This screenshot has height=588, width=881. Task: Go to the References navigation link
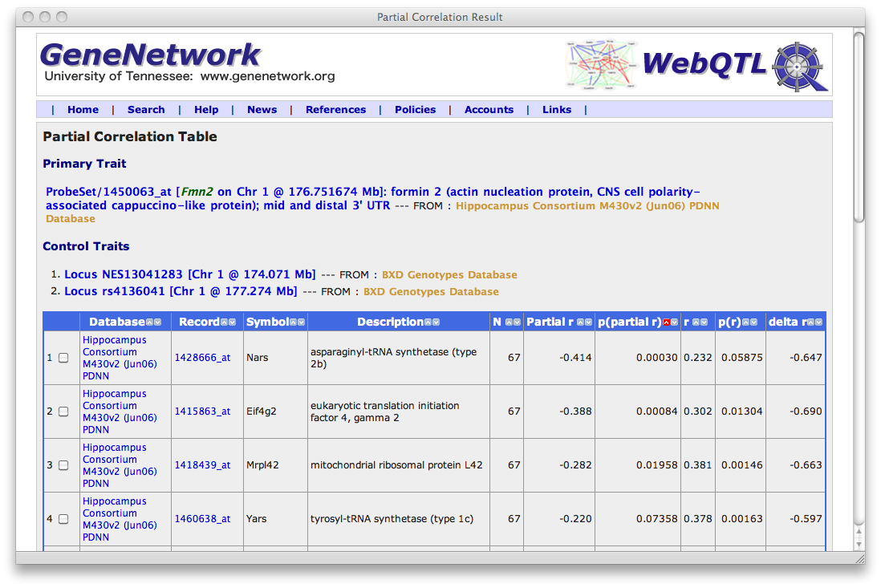point(335,110)
